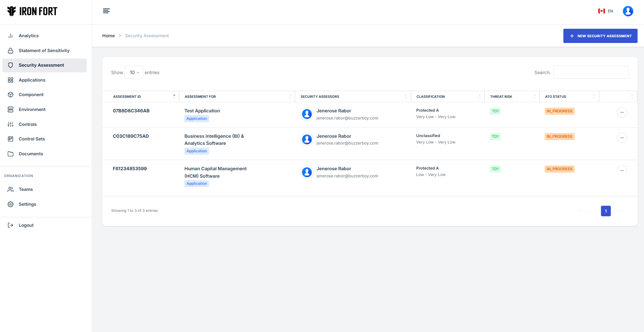The image size is (644, 332).
Task: Click the Statement of Sensitivity lock icon
Action: pos(11,51)
